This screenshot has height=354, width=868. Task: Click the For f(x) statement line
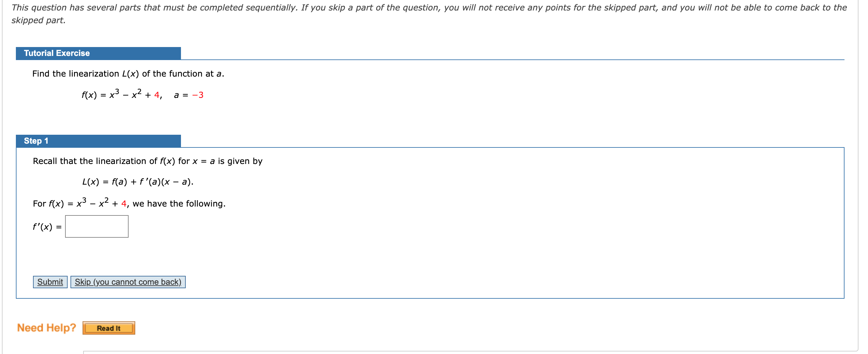point(129,203)
